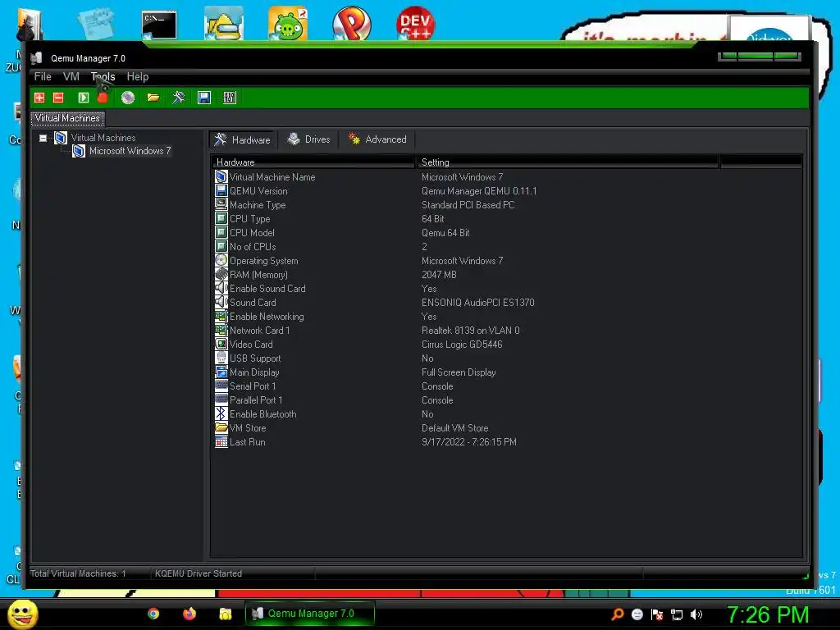The width and height of the screenshot is (840, 630).
Task: Click the 7:26 PM taskbar clock
Action: tap(767, 614)
